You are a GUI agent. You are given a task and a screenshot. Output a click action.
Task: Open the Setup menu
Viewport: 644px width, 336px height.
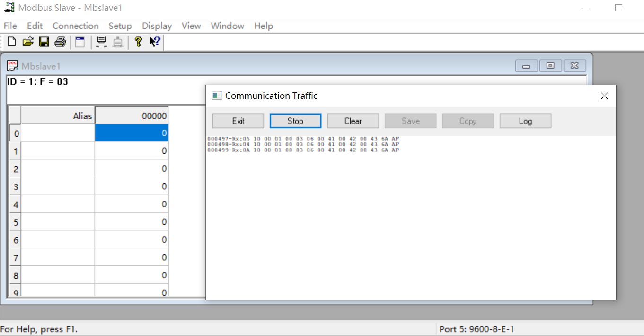(120, 26)
